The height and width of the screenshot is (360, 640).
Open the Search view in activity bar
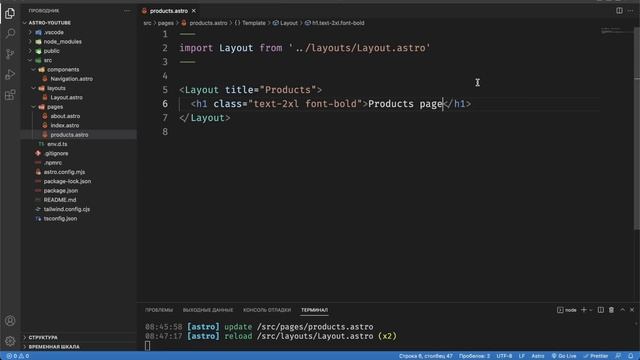pyautogui.click(x=10, y=33)
